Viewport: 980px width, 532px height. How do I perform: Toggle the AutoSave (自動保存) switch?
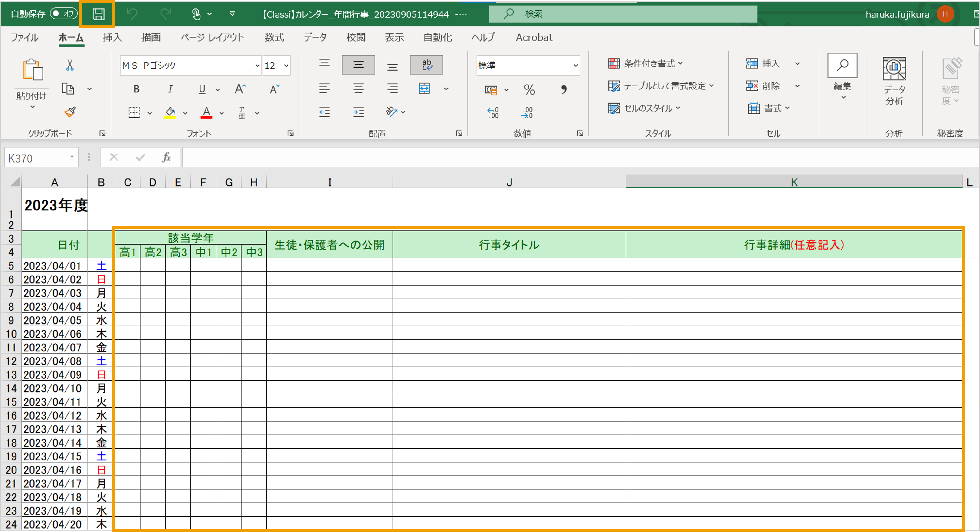[64, 14]
